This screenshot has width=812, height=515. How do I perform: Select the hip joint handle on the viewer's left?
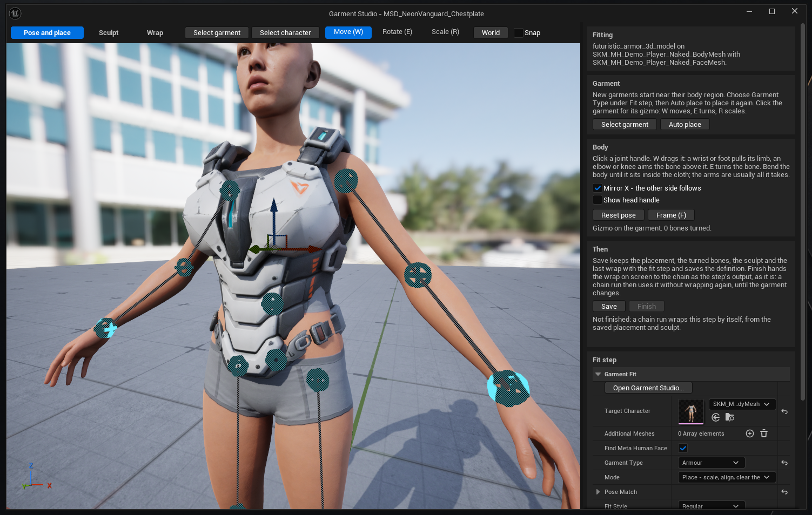pos(238,366)
